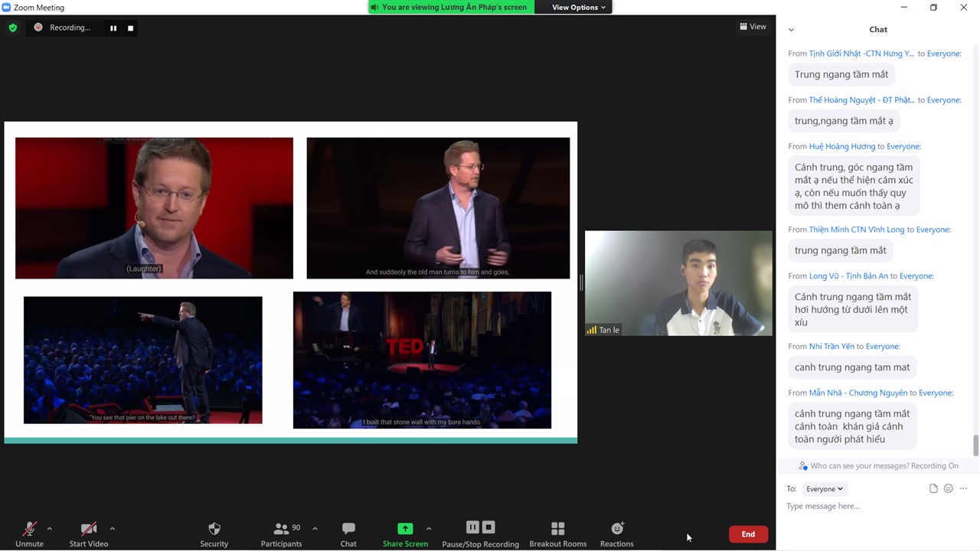Screen dimensions: 980x551
Task: Click the attach File icon in chat
Action: tap(933, 489)
